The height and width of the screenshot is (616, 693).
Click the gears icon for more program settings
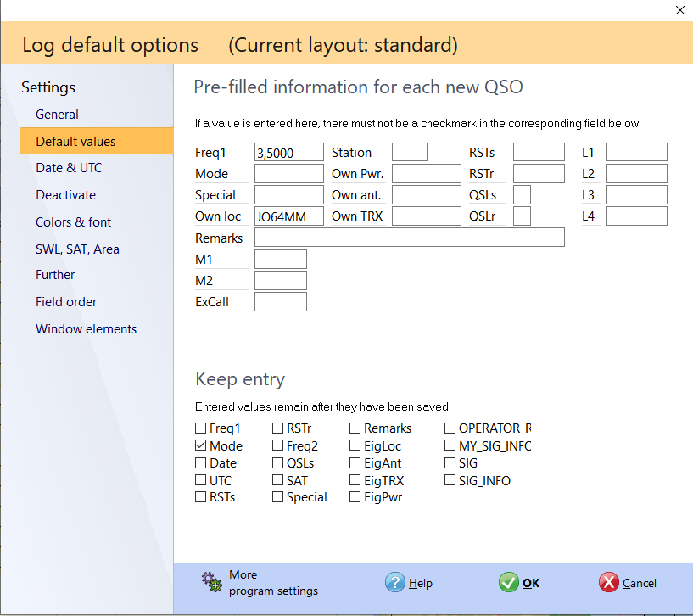click(212, 582)
